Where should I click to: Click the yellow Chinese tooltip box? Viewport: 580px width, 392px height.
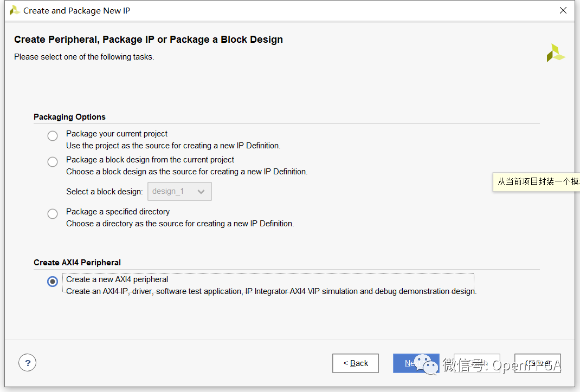tap(537, 182)
